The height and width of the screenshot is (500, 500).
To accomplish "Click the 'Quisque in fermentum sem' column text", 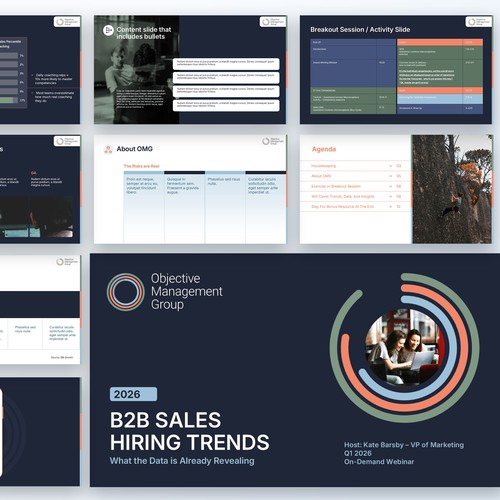I will (183, 186).
